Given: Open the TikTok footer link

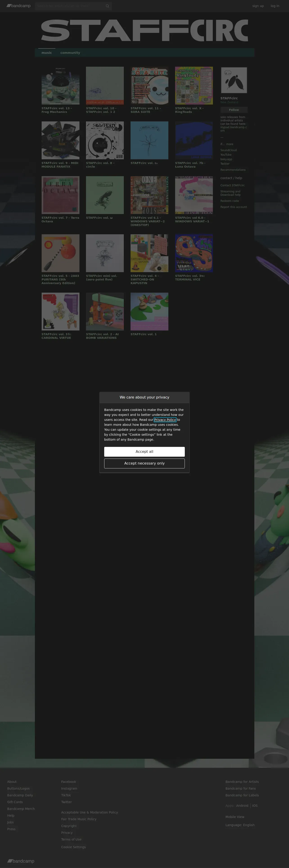Looking at the screenshot, I should tap(66, 795).
